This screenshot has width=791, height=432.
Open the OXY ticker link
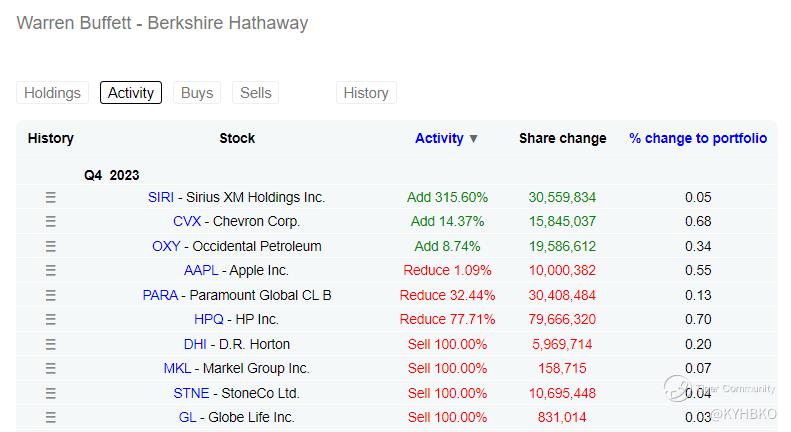166,246
